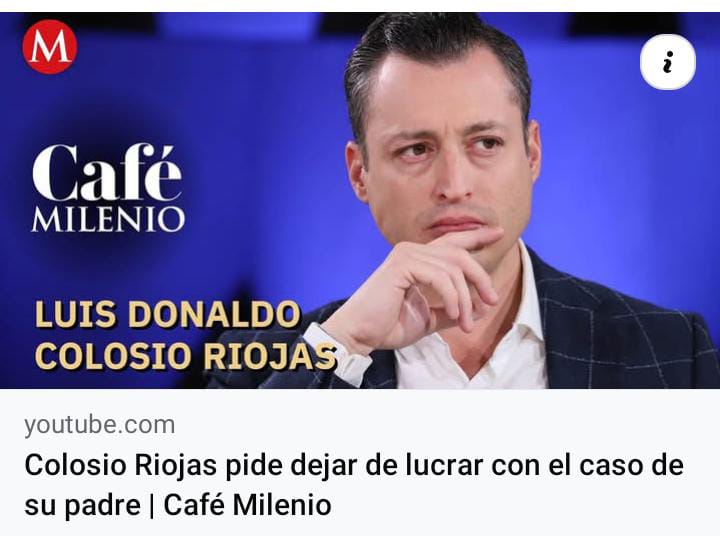Click the video preview thumbnail image
This screenshot has height=536, width=720.
coord(360,200)
